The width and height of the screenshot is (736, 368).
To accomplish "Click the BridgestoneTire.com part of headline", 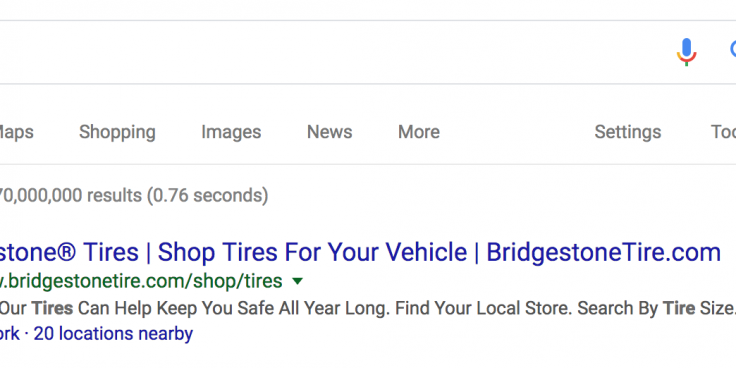I will coord(603,252).
